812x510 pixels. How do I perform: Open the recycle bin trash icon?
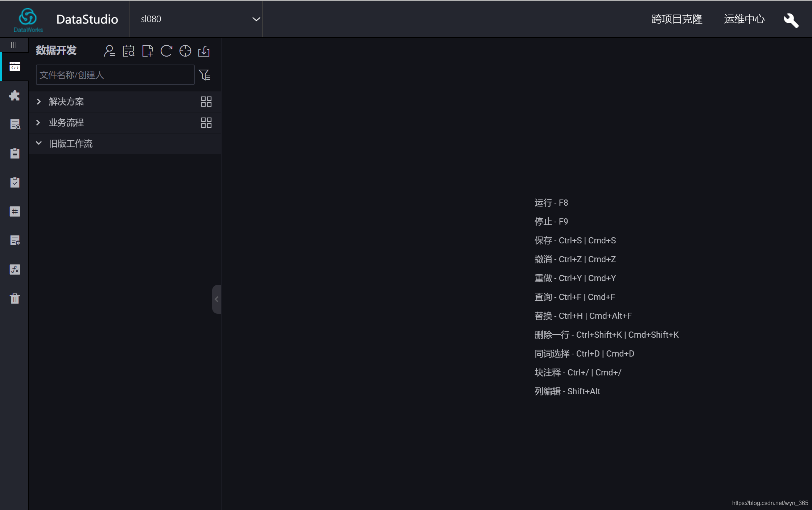(15, 299)
